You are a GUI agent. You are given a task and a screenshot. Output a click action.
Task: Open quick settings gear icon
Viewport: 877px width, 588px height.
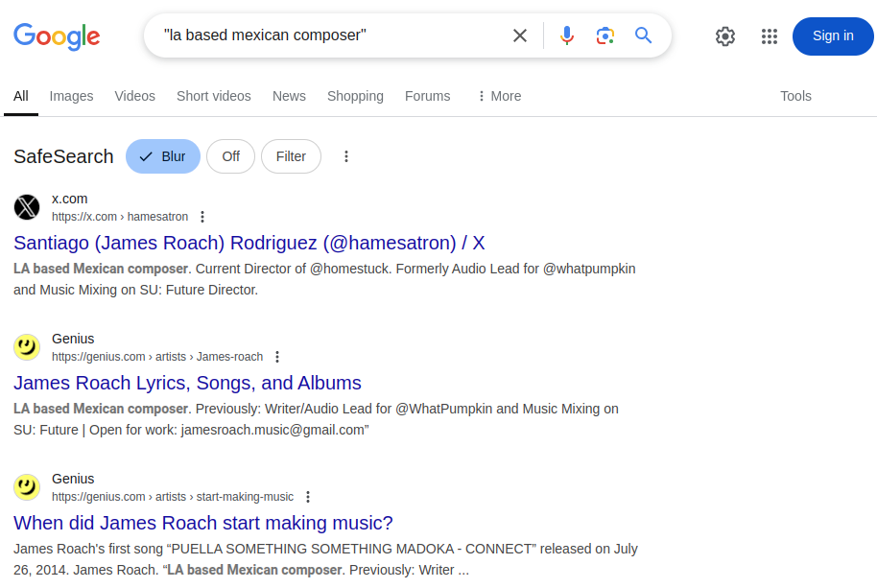(724, 36)
